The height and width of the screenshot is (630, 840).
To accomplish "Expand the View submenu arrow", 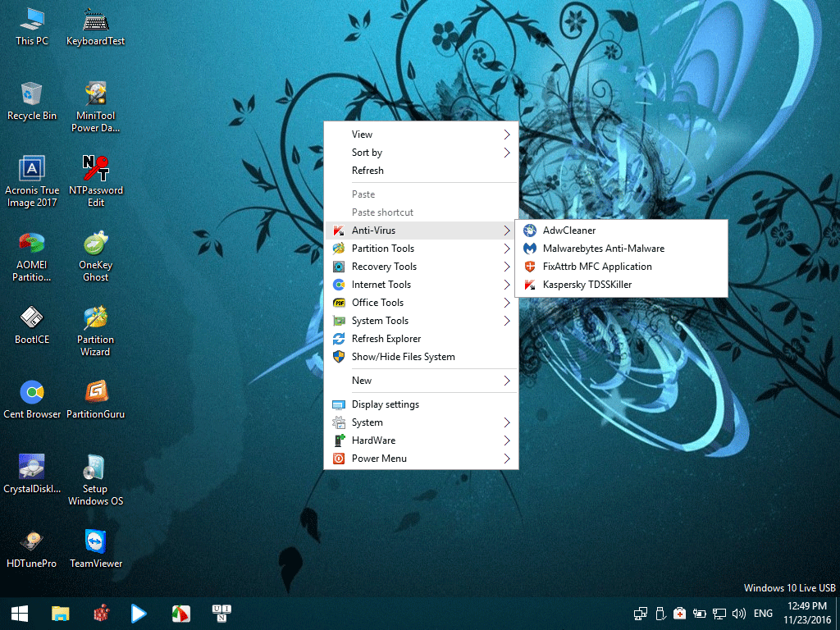I will pos(507,135).
